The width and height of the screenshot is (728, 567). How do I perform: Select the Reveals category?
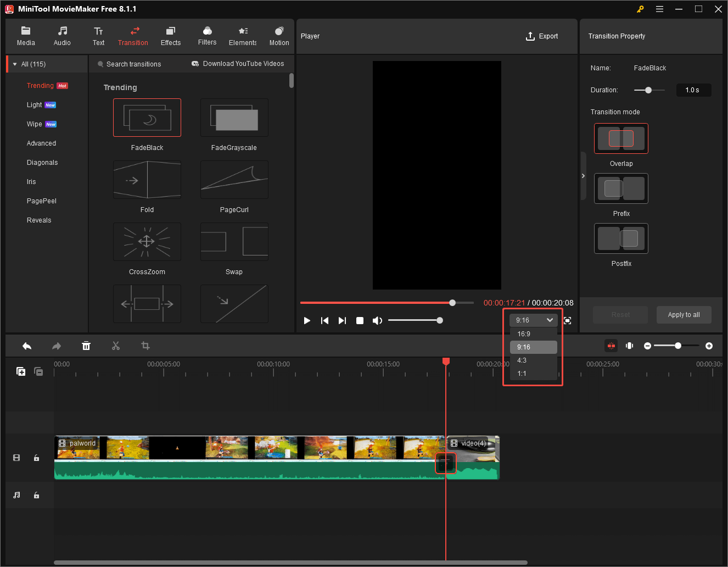(x=39, y=220)
